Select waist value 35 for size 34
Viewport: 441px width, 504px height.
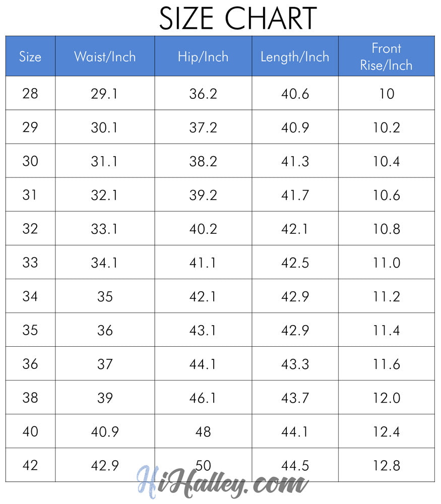point(105,296)
